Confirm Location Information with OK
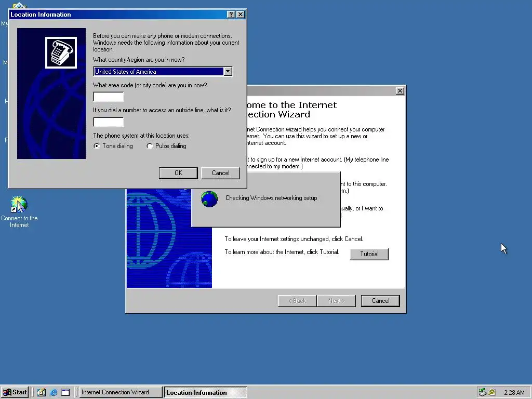Viewport: 532px width, 399px height. [x=178, y=173]
